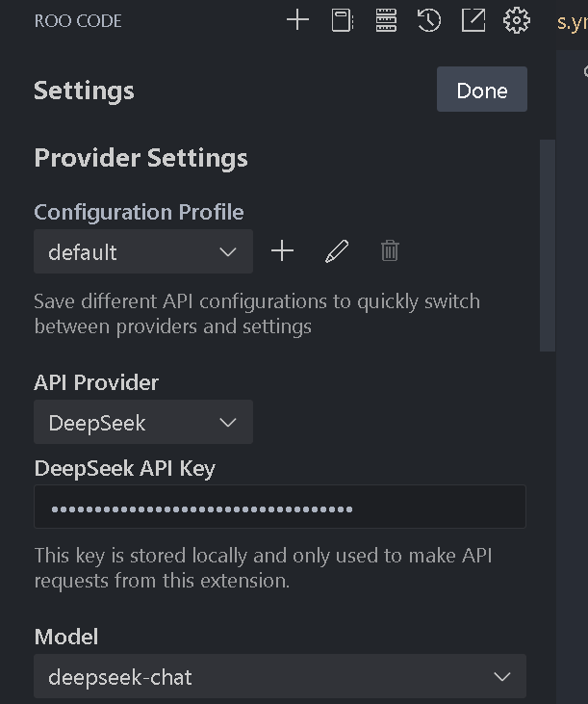588x704 pixels.
Task: Switch to the partially visible .yml editor tab
Action: tap(572, 22)
